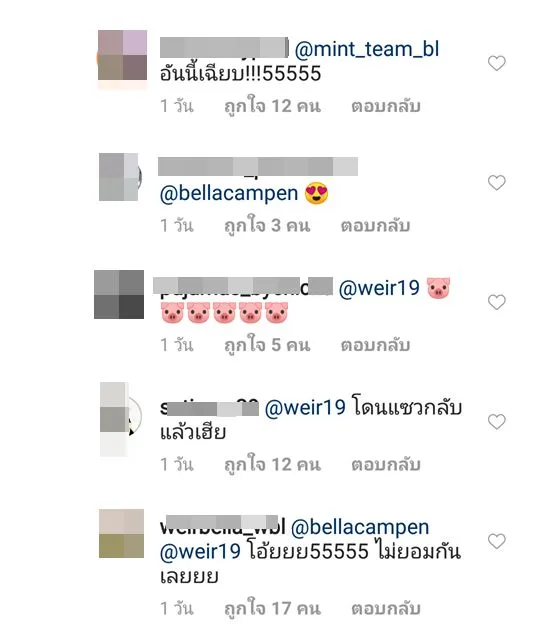
Task: Like the bottom comment mentioning @bellacampen and @weir19
Action: (x=497, y=541)
